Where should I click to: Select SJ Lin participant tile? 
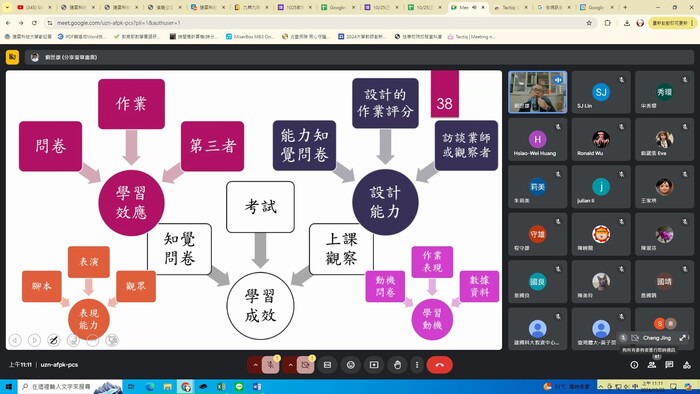click(601, 92)
